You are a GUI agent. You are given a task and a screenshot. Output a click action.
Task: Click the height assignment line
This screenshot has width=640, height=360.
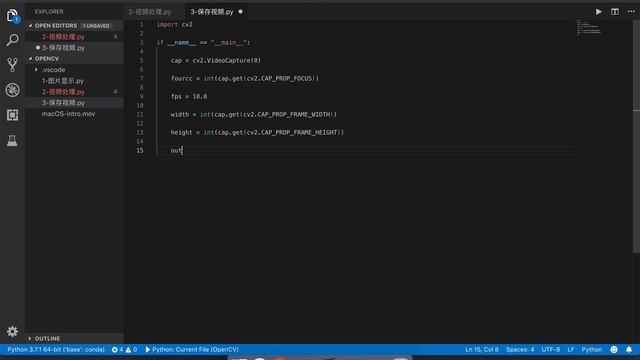click(257, 132)
